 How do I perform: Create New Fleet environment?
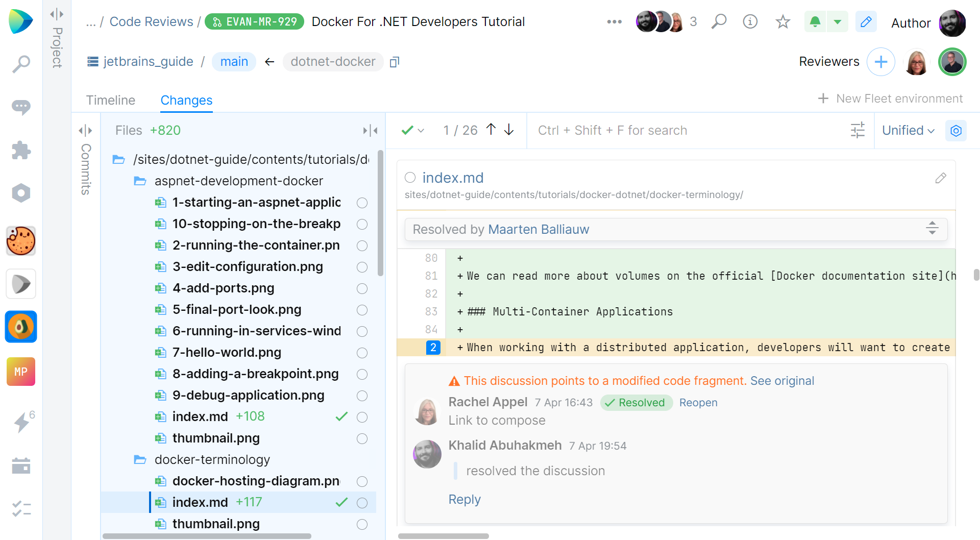(x=890, y=99)
